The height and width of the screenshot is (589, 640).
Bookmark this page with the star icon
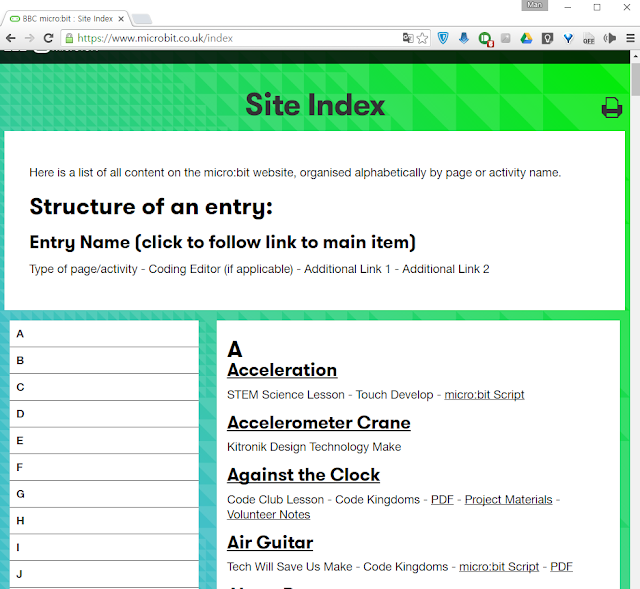coord(422,38)
